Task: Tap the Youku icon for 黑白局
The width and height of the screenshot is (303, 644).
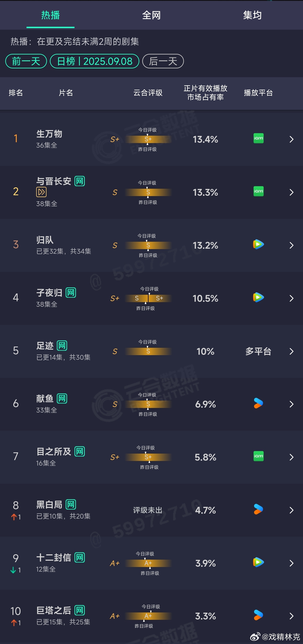Action: (x=258, y=509)
